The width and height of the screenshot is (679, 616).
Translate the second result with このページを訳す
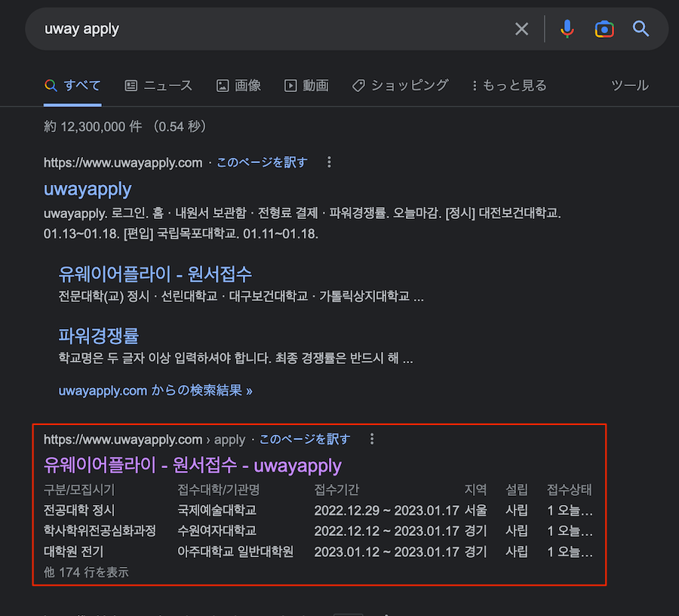coord(305,439)
